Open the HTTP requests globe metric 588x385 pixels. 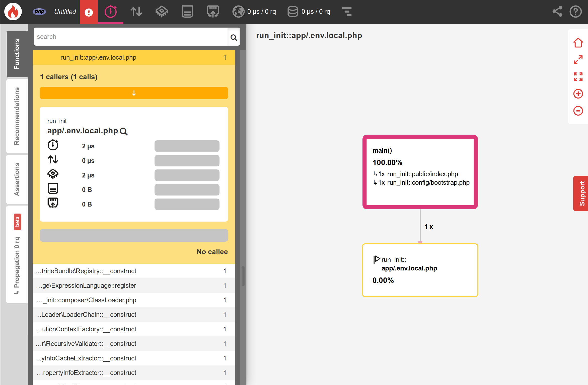(x=239, y=11)
